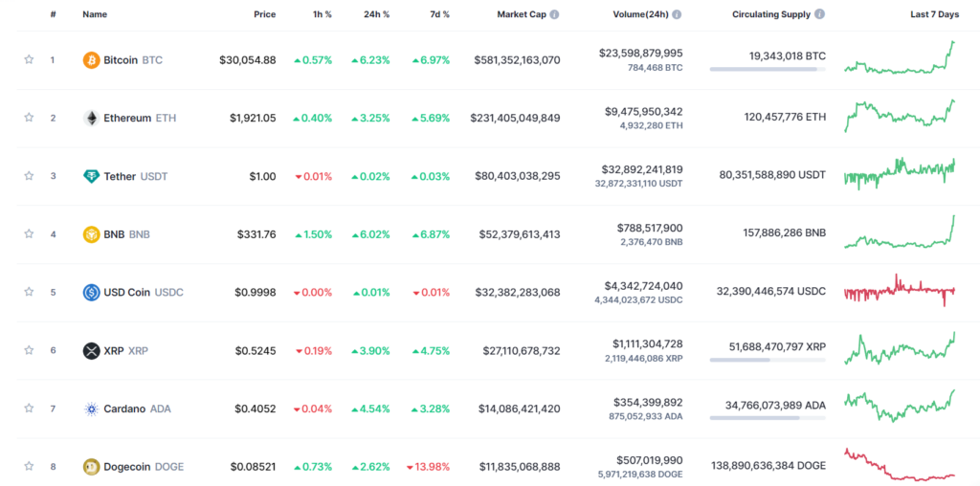
Task: Show the Circulating Supply info icon
Action: [819, 14]
